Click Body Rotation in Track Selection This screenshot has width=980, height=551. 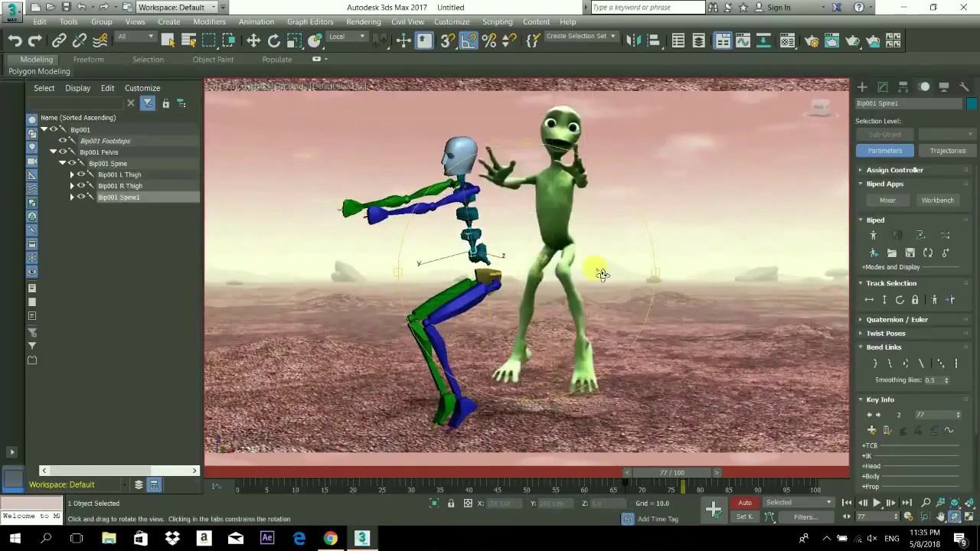coord(900,300)
